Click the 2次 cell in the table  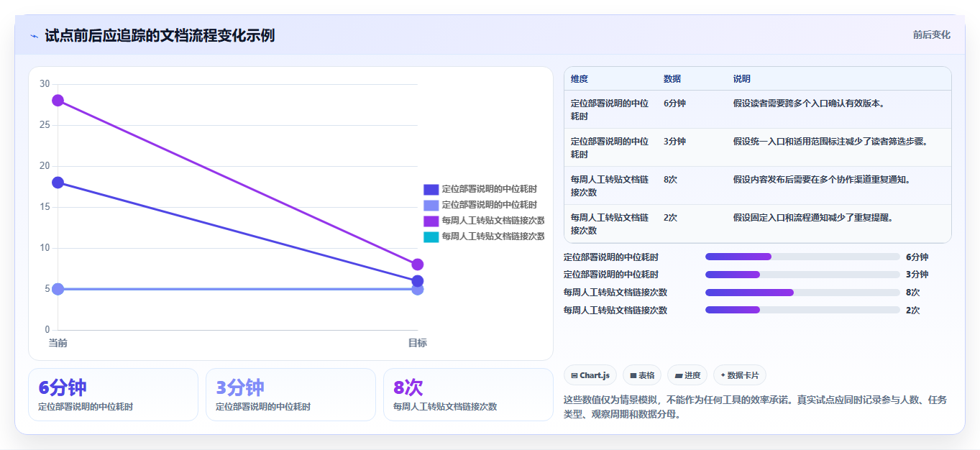(670, 218)
